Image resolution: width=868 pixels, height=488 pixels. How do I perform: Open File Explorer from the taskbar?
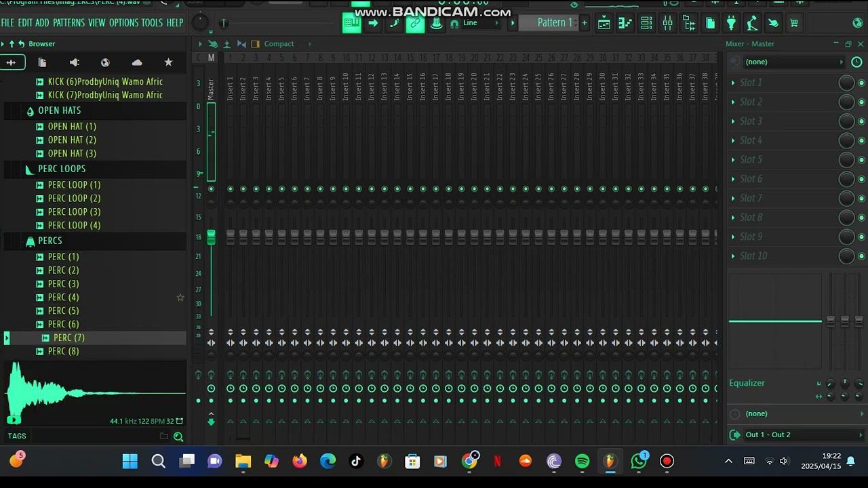click(243, 462)
